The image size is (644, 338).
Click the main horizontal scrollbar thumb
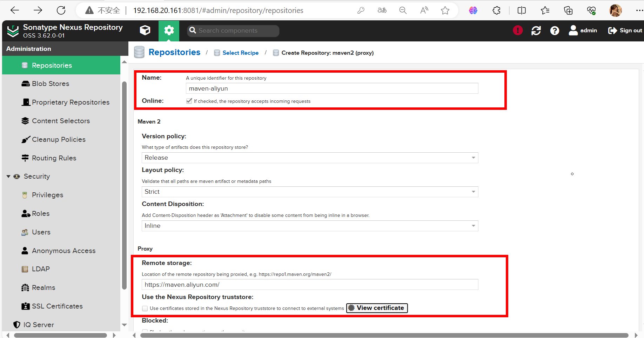(384, 335)
